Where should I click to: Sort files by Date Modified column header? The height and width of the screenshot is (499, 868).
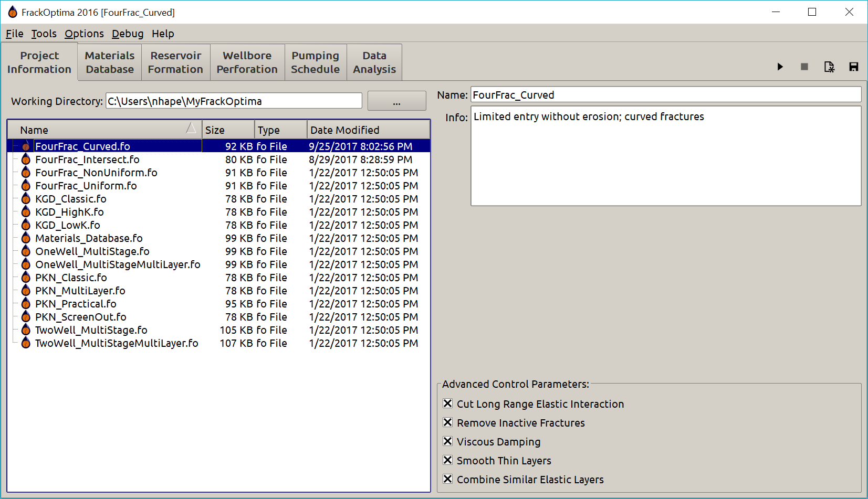(x=369, y=130)
